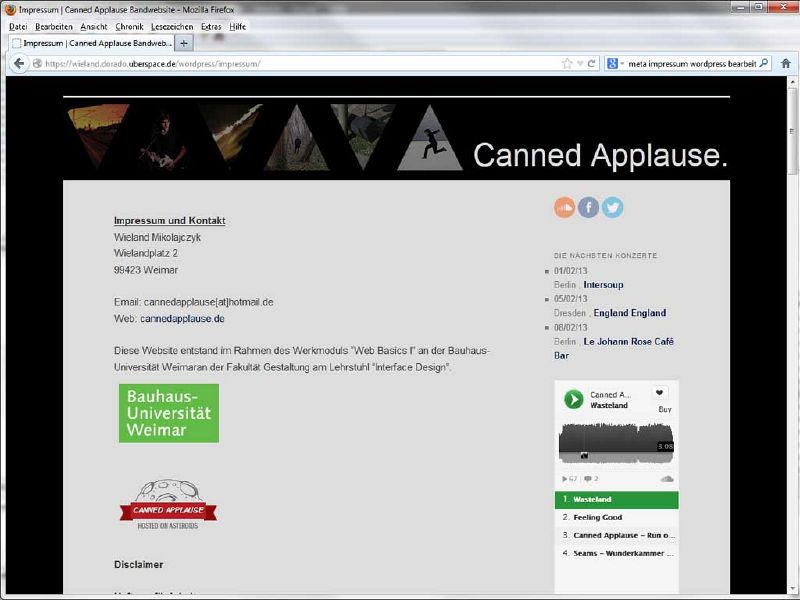800x600 pixels.
Task: Click the address bar URL field
Action: coord(301,64)
